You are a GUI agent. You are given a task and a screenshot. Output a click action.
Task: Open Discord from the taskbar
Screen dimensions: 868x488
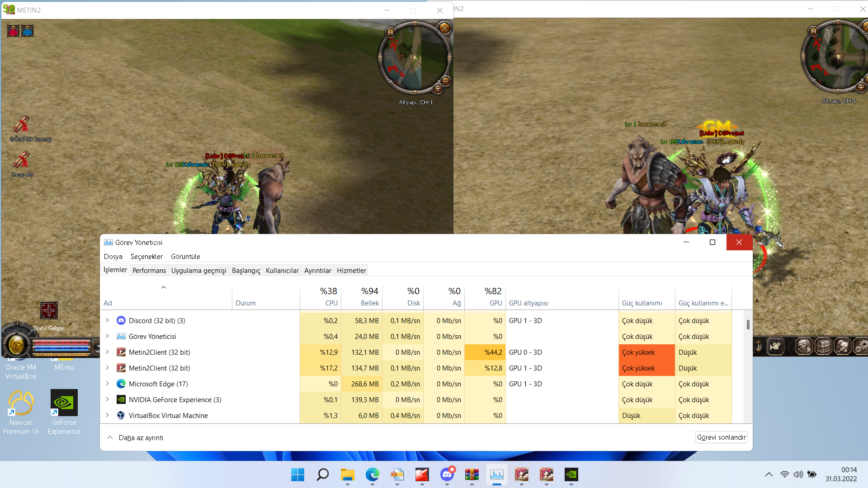click(447, 474)
